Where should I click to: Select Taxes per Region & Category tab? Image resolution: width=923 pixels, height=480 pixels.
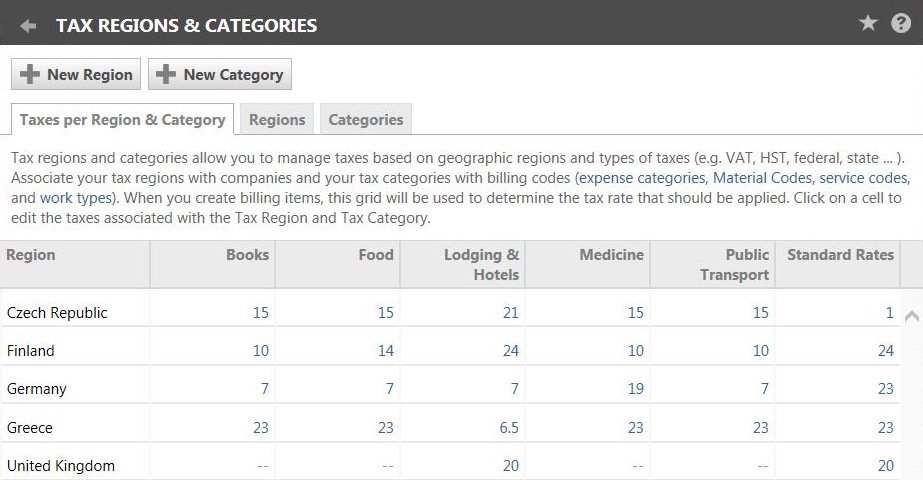122,119
